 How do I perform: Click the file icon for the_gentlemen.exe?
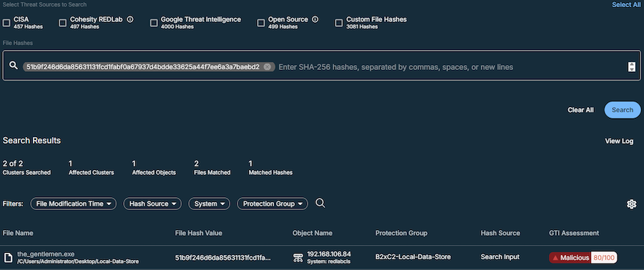8,257
